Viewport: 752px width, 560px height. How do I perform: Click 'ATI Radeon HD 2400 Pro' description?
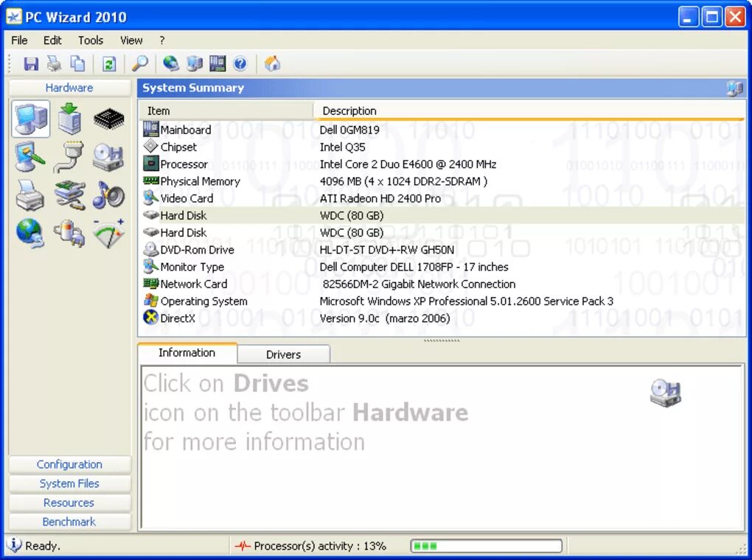(380, 198)
